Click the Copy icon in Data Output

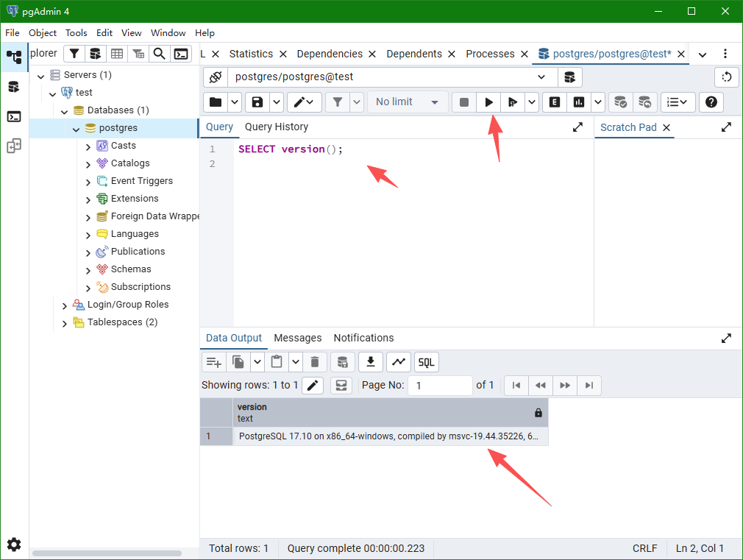[238, 362]
